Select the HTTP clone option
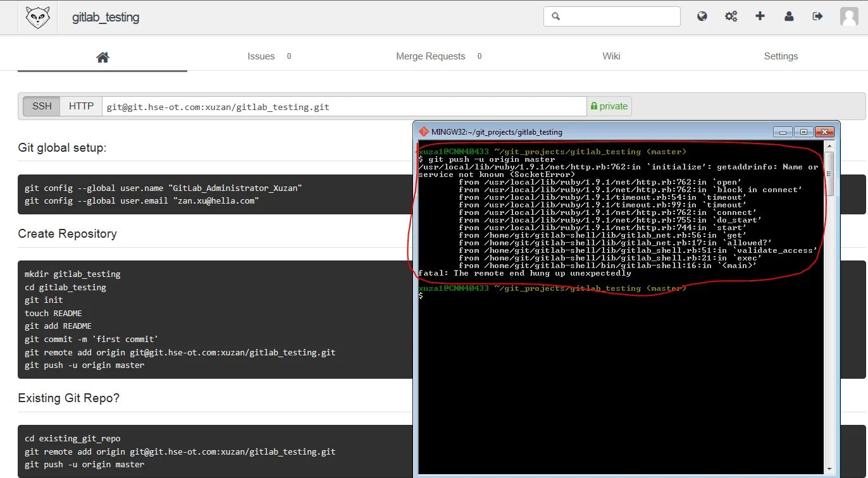Screen dimensions: 868x478 click(x=81, y=106)
